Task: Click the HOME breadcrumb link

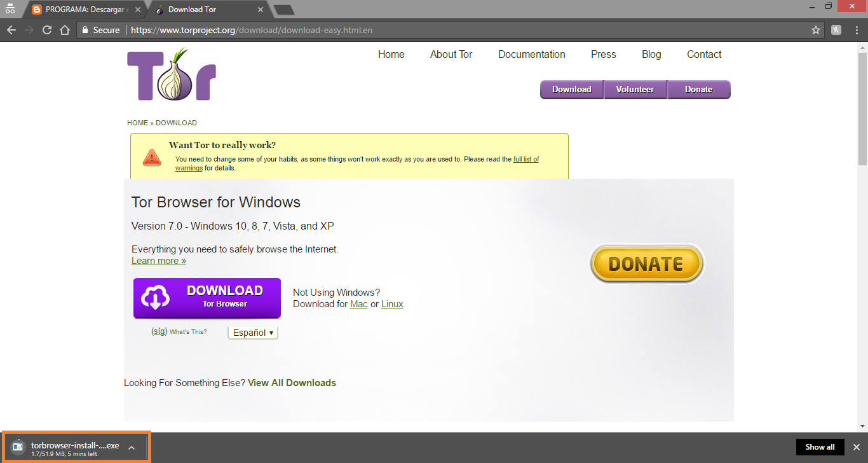Action: 137,123
